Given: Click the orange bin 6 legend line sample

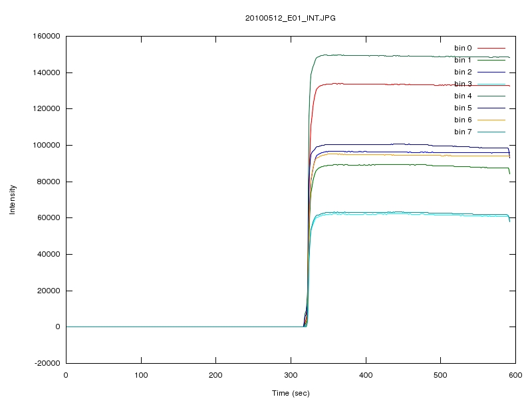Looking at the screenshot, I should click(x=491, y=120).
